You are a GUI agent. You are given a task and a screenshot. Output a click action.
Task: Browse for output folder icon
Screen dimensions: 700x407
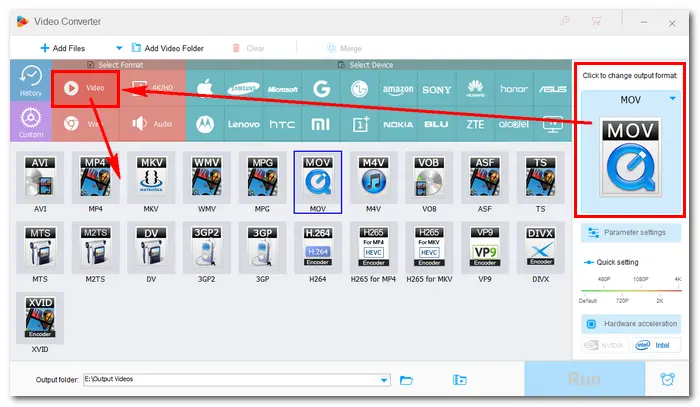406,380
